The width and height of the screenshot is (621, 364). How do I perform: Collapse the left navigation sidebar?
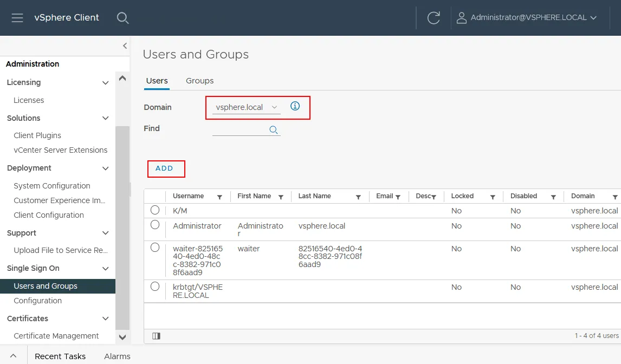[125, 46]
